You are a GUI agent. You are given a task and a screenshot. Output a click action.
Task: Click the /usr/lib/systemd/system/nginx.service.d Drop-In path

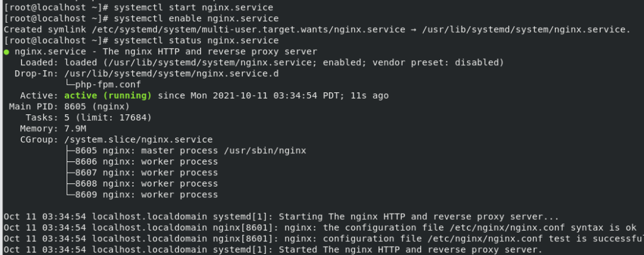pyautogui.click(x=172, y=73)
